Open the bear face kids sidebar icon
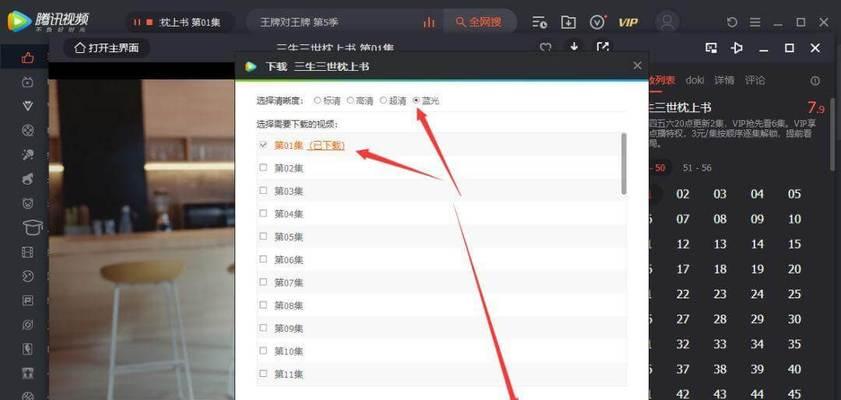 pos(28,203)
